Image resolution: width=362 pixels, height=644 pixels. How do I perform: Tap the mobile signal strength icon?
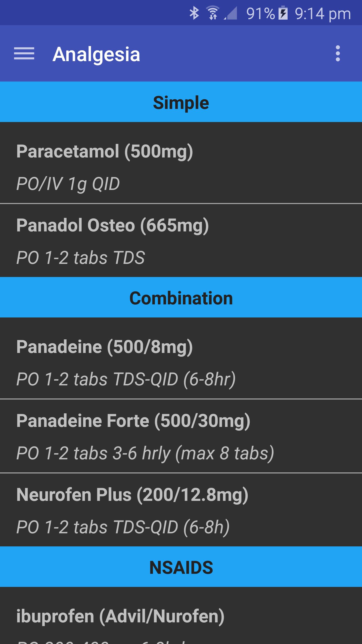point(231,13)
